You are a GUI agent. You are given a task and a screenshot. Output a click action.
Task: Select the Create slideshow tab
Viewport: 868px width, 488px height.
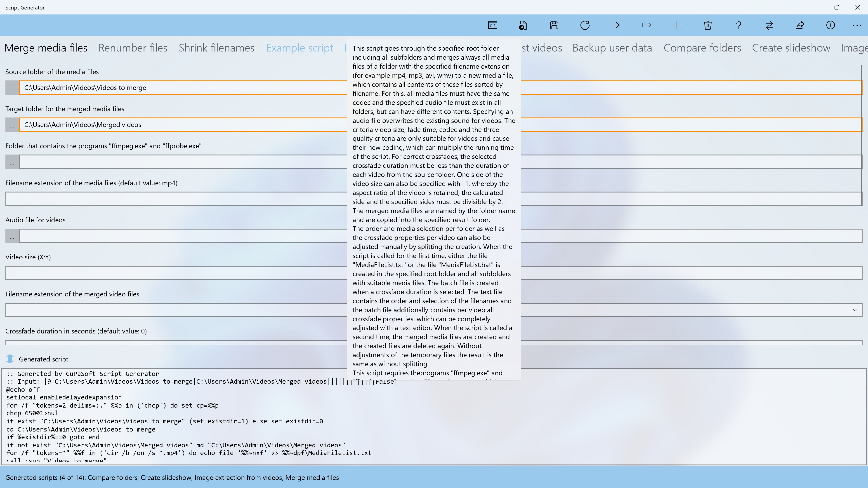point(791,48)
